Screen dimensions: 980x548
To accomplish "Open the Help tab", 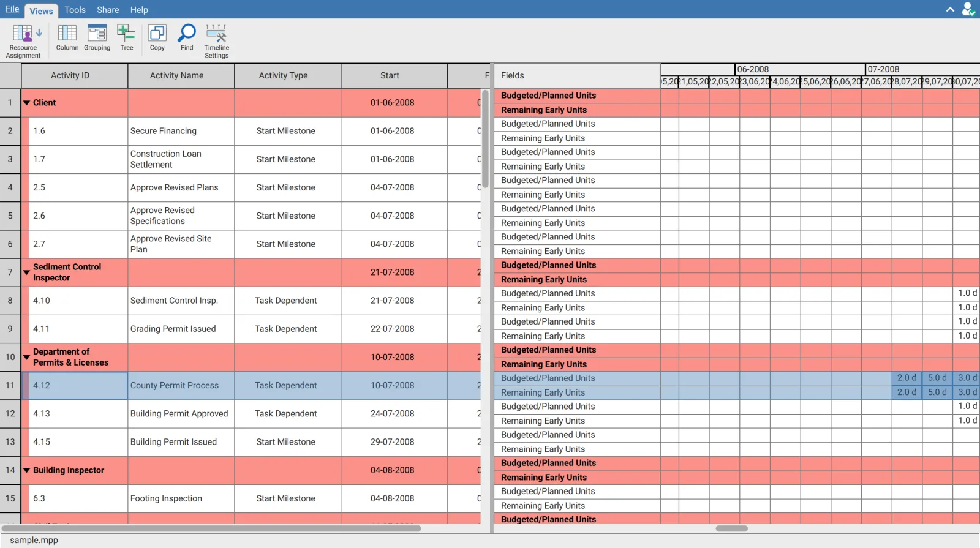I will click(x=139, y=10).
